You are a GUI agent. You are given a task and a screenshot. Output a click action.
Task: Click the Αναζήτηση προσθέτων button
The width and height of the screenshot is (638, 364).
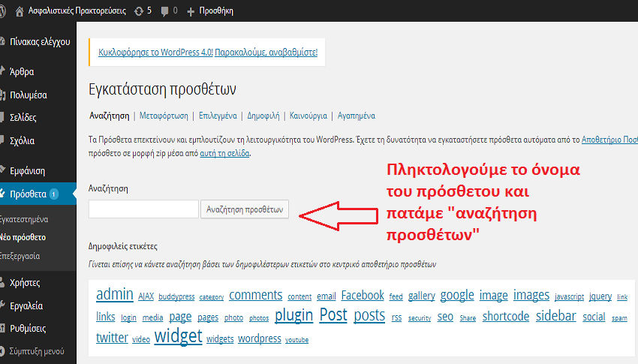coord(245,209)
